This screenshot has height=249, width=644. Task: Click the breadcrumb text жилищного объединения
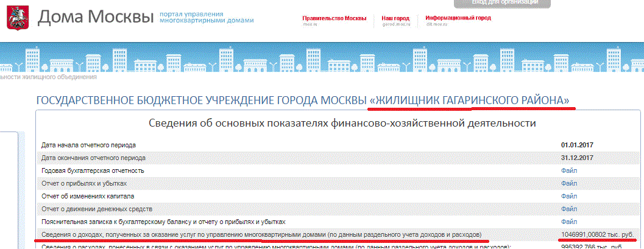click(60, 77)
